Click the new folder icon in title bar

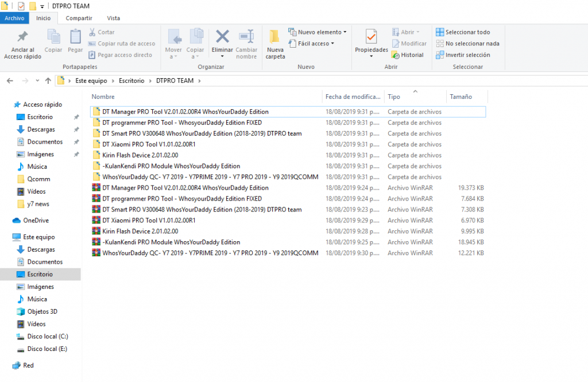(x=33, y=6)
